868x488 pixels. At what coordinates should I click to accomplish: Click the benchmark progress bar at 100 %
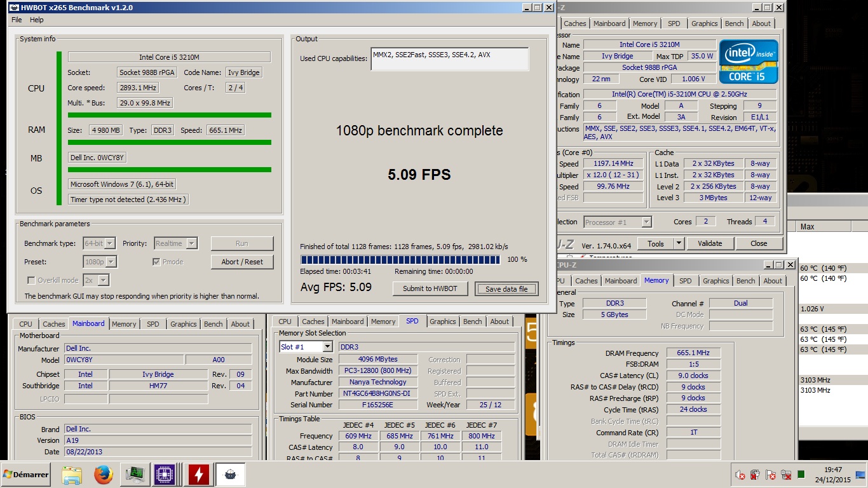click(401, 260)
